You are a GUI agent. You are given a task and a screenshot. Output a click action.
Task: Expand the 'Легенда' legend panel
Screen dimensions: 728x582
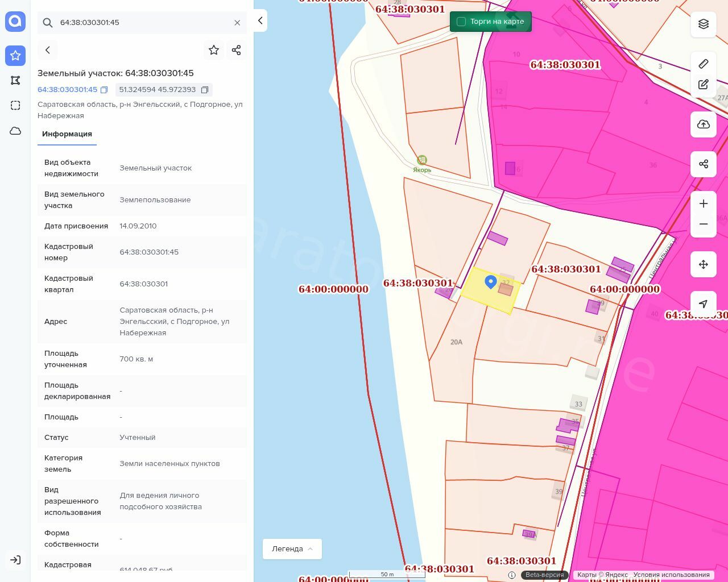point(292,549)
